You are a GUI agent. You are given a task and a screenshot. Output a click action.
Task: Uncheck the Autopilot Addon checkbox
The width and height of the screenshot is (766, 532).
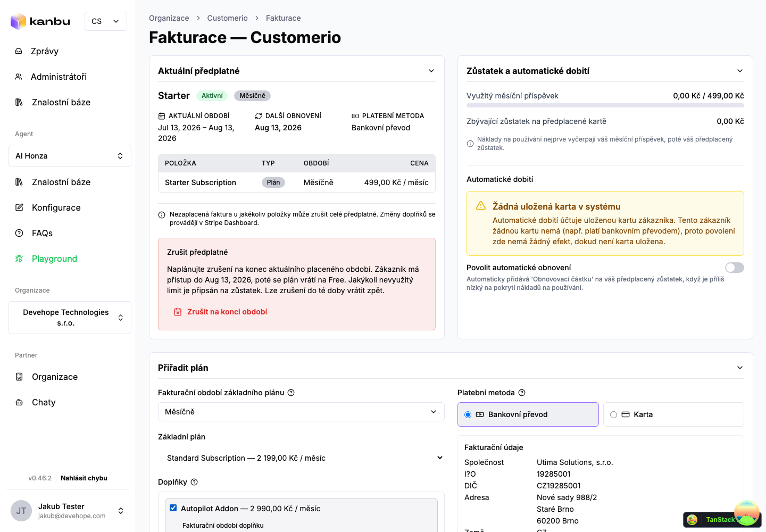click(x=173, y=508)
